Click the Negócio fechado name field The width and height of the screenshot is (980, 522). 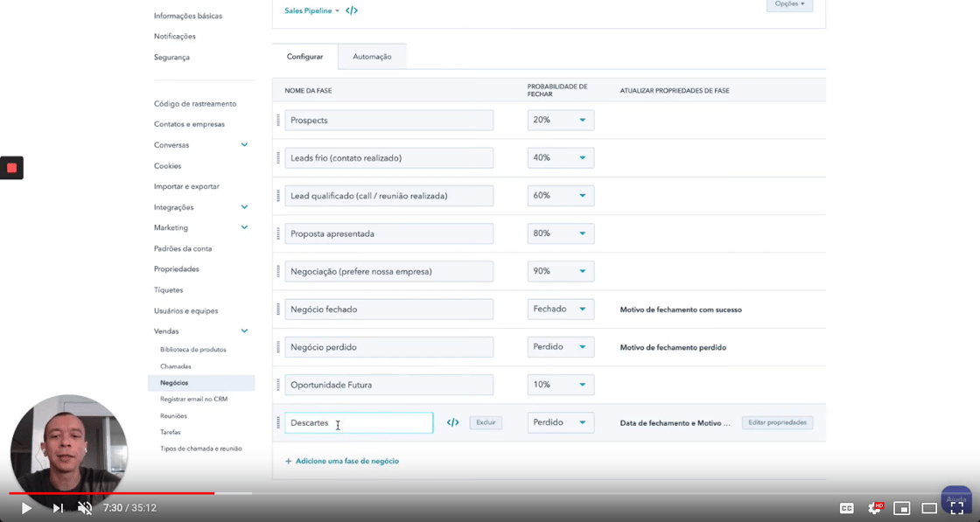[x=388, y=309]
